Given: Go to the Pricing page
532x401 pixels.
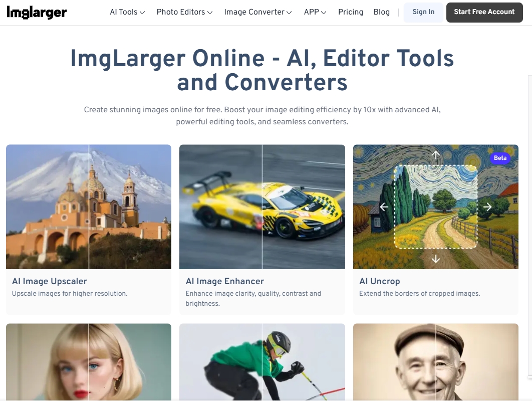Looking at the screenshot, I should [351, 12].
